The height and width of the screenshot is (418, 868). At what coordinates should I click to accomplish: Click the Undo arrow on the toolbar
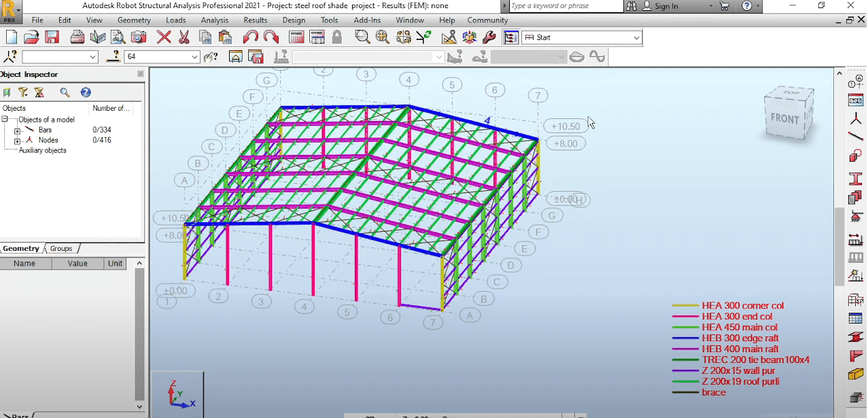pyautogui.click(x=251, y=37)
